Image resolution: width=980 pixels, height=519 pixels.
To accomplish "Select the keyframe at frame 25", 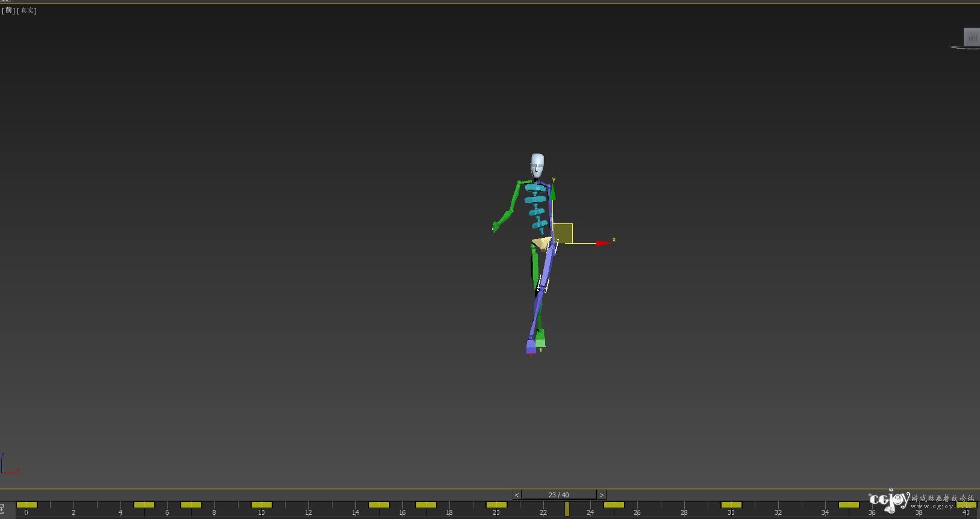I will [x=614, y=505].
